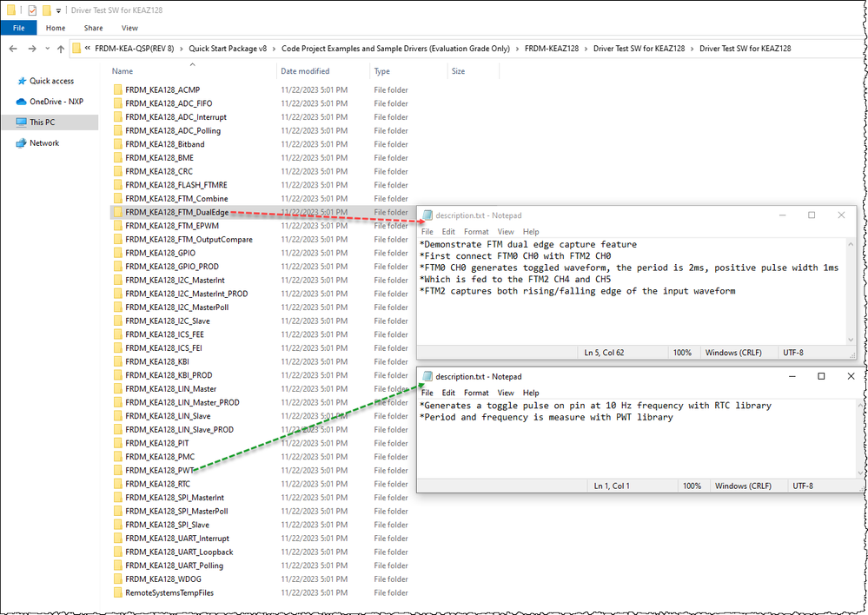Open the recent locations chevron beside the arrows

46,49
